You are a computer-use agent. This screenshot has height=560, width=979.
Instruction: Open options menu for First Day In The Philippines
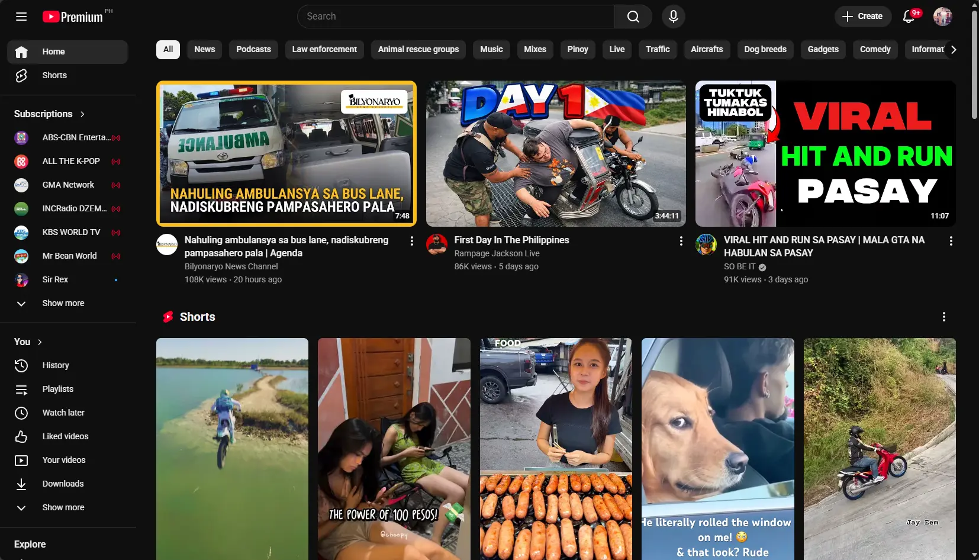pyautogui.click(x=681, y=241)
